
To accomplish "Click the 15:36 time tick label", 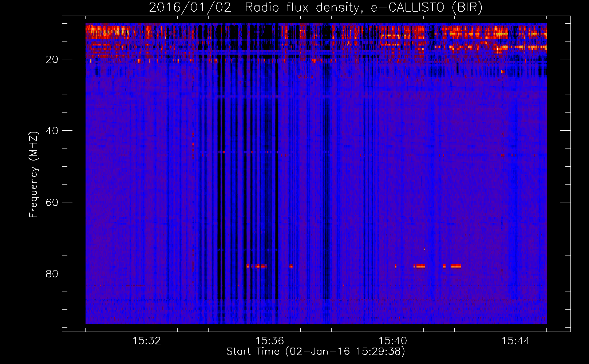I will click(270, 341).
